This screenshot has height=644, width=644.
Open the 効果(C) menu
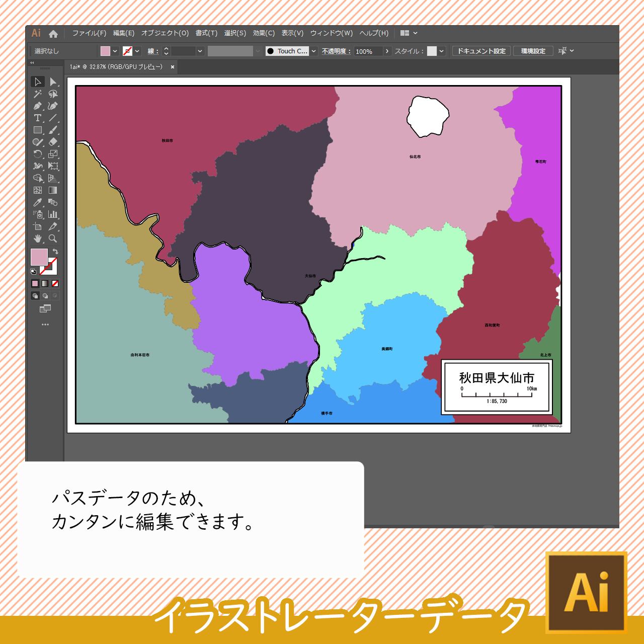coord(264,33)
